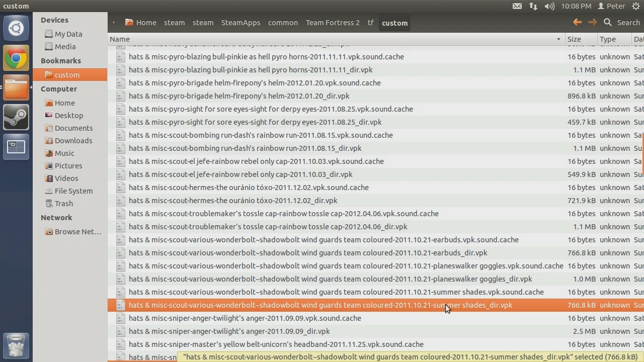Open Documents in the sidebar
This screenshot has height=362, width=644.
(70, 128)
